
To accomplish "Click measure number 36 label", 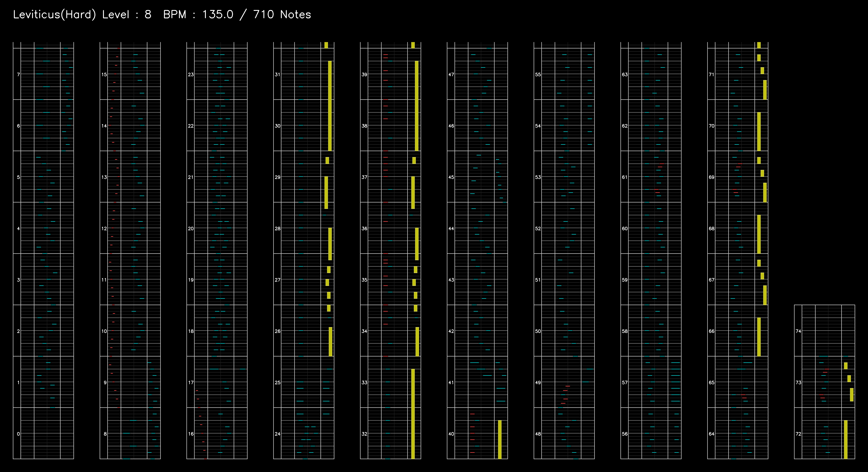I will point(364,228).
